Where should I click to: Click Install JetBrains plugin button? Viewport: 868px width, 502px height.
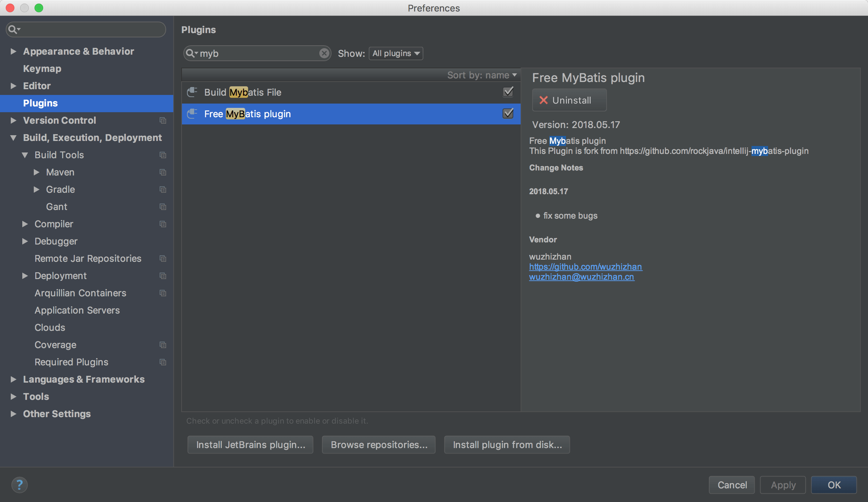tap(250, 445)
